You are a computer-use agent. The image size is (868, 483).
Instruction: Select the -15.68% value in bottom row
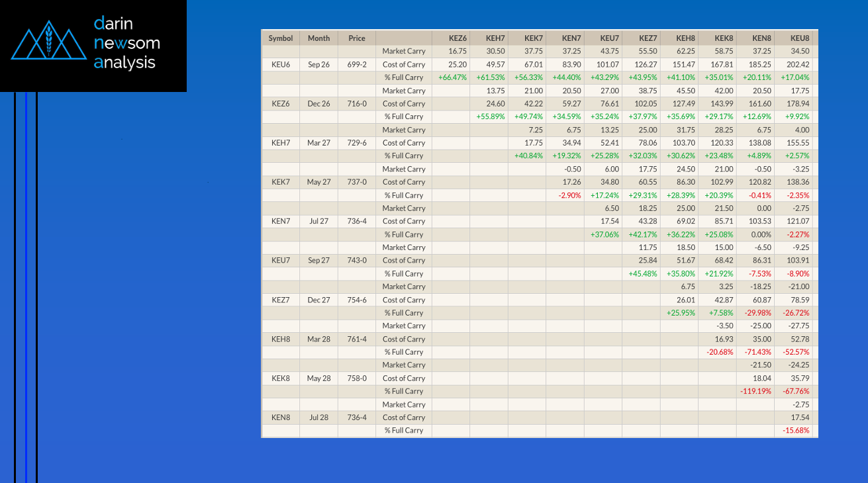pos(796,431)
